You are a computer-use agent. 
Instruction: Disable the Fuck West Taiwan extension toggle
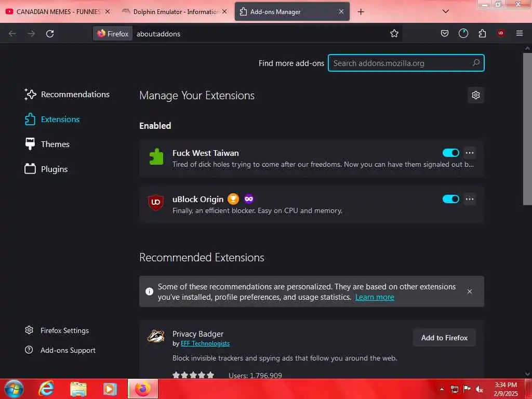(450, 153)
